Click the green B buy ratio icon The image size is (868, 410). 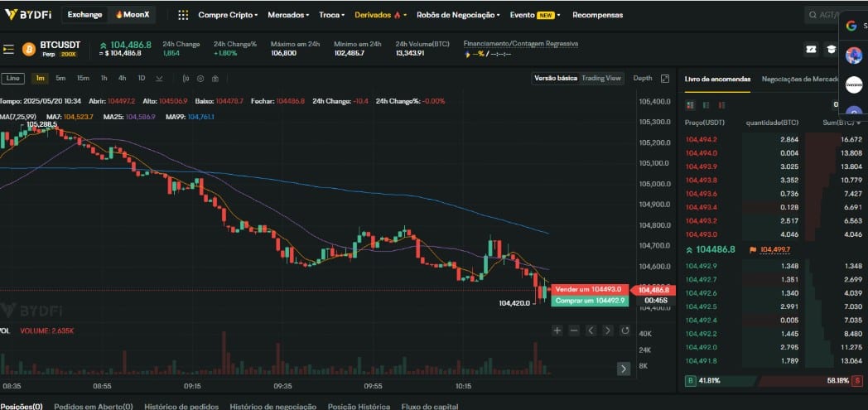click(x=690, y=381)
